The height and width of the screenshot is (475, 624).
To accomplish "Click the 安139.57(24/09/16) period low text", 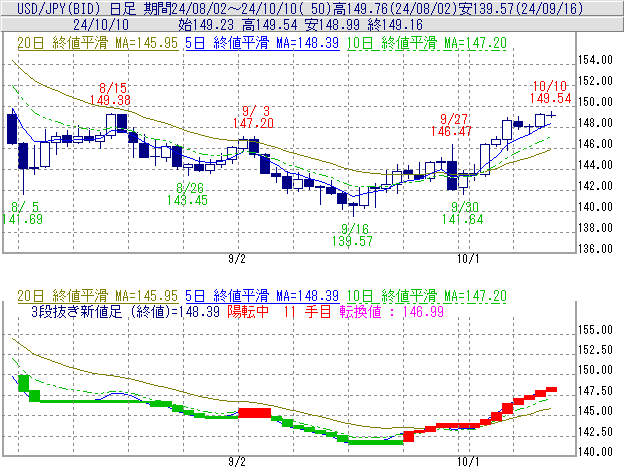I will tap(521, 8).
